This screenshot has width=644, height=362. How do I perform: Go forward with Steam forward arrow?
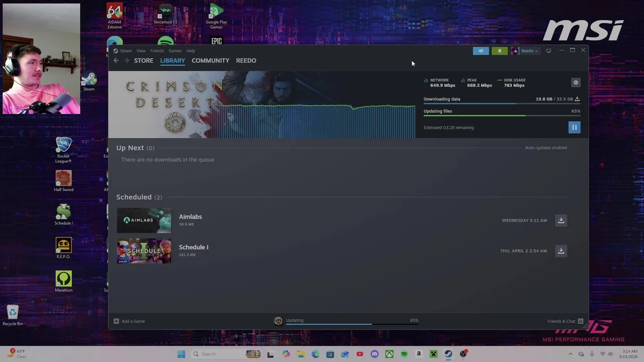coord(126,60)
